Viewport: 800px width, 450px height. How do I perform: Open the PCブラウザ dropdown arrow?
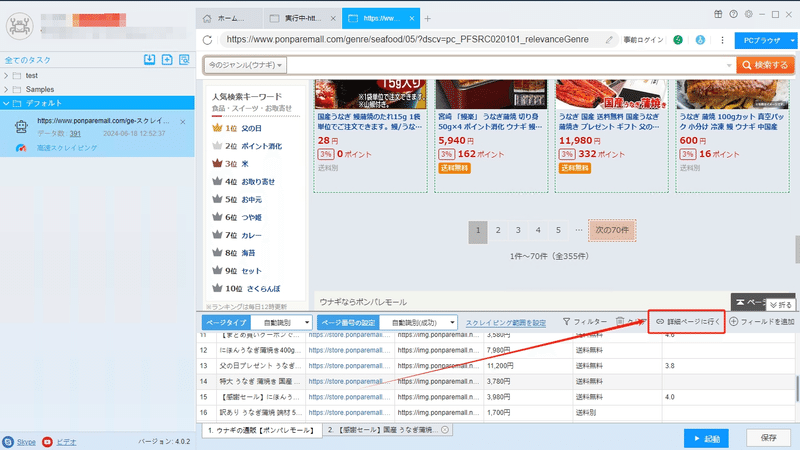[792, 40]
